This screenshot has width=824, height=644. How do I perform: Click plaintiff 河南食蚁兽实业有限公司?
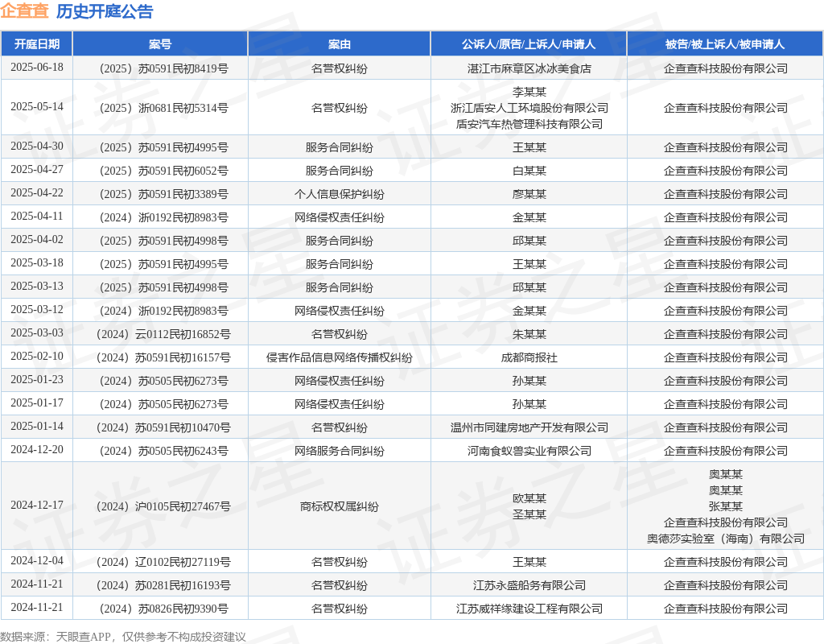529,451
